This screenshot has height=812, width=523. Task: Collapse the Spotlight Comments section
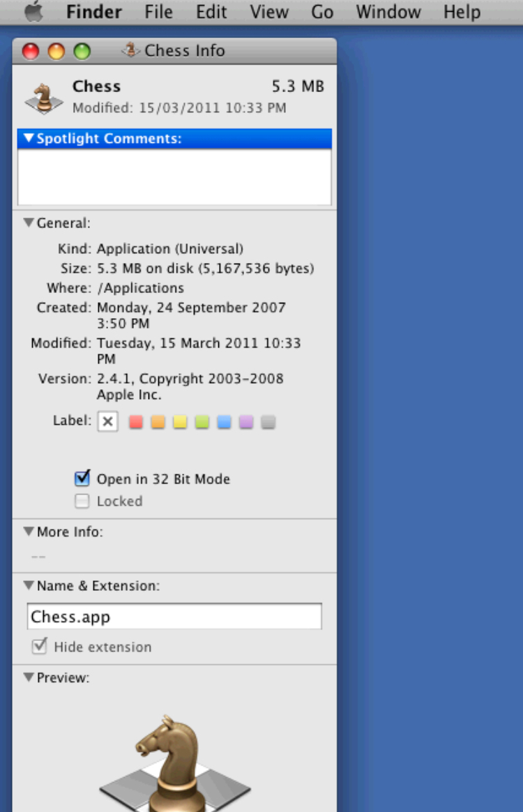(29, 138)
